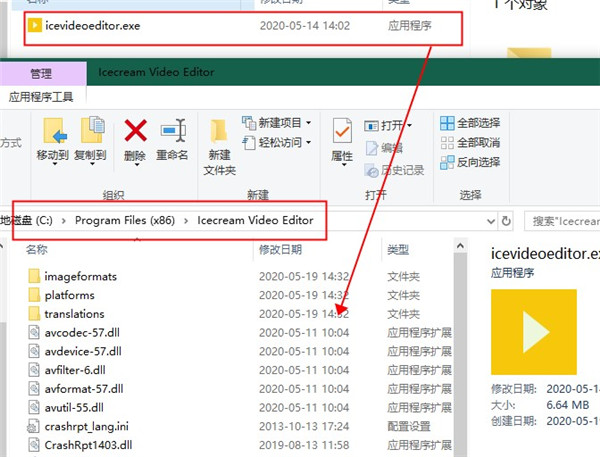Click the History (历史记录) button
Image resolution: width=600 pixels, height=457 pixels.
394,170
